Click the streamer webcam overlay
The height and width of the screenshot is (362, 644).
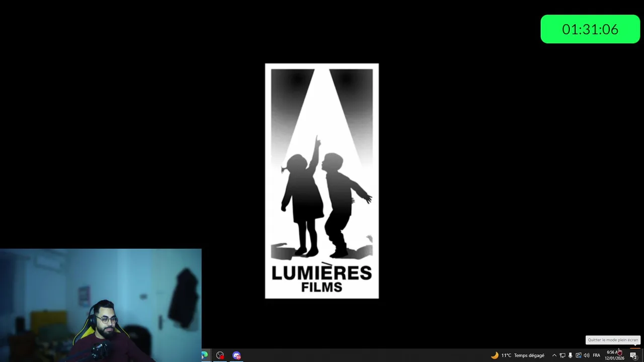[x=101, y=305]
